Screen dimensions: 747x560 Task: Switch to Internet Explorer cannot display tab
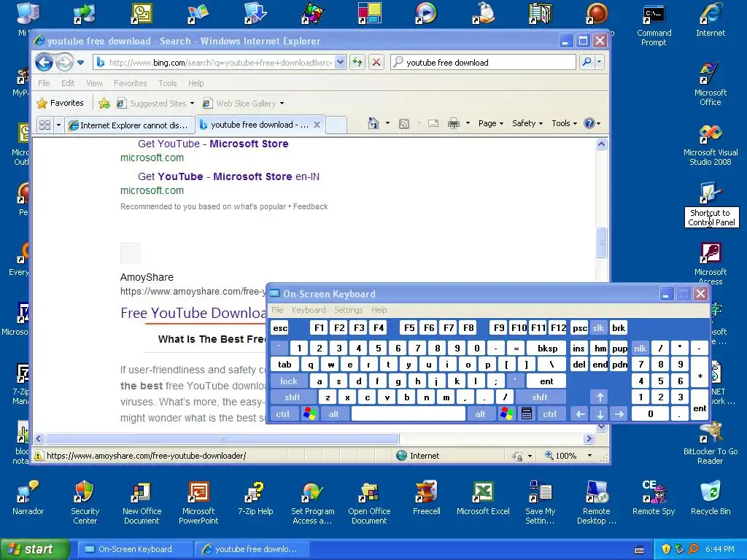pos(130,125)
